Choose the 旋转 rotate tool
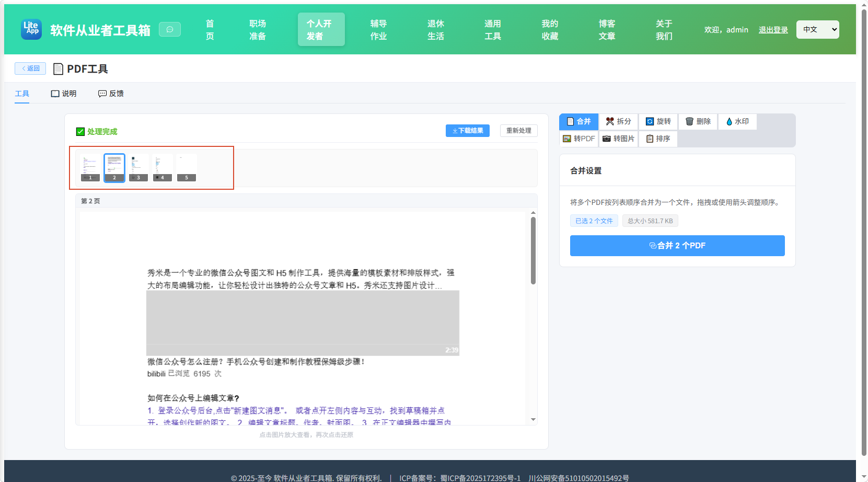 [x=658, y=121]
